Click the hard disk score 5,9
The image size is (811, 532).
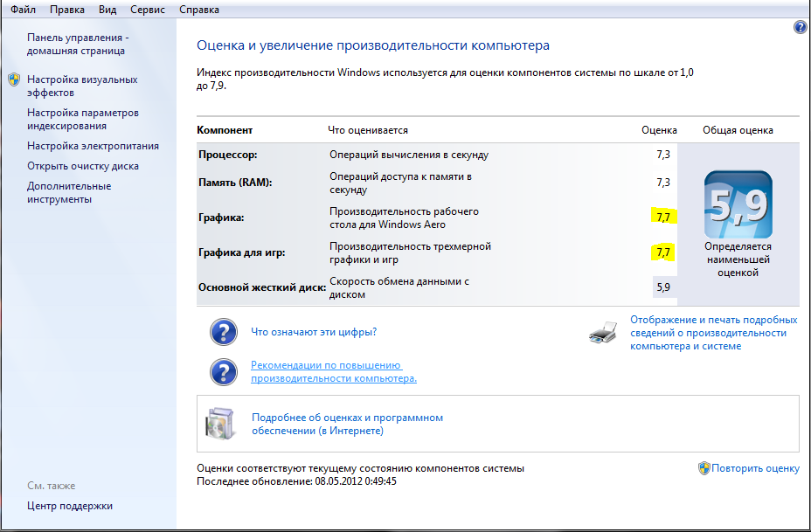coord(663,287)
